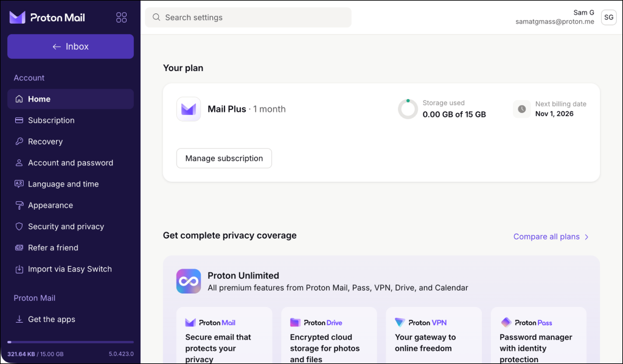
Task: Return to the Inbox
Action: [x=71, y=46]
